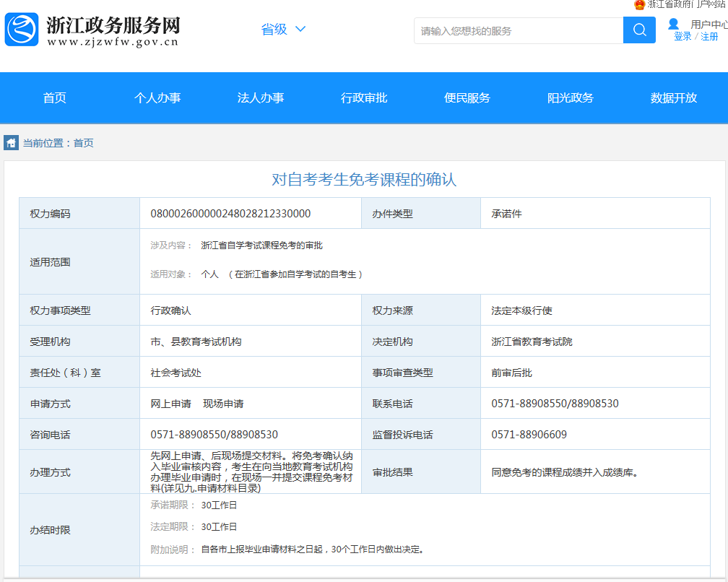Expand the 省级 region dropdown

pyautogui.click(x=274, y=29)
